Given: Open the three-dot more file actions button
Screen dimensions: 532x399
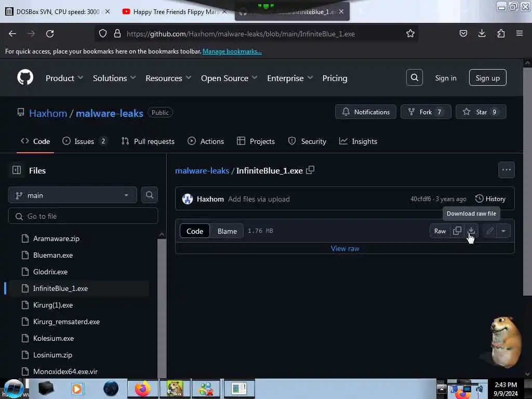Looking at the screenshot, I should (x=506, y=170).
